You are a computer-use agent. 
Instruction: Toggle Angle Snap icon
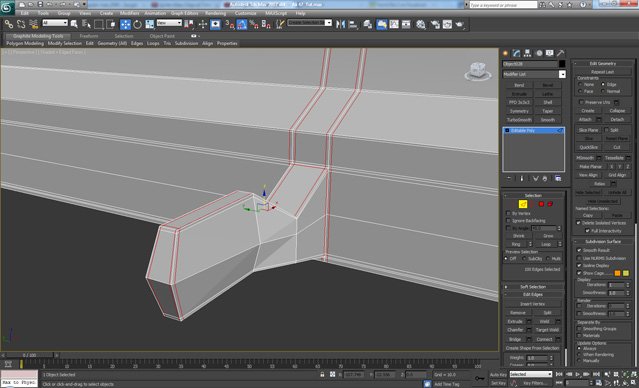[x=242, y=24]
